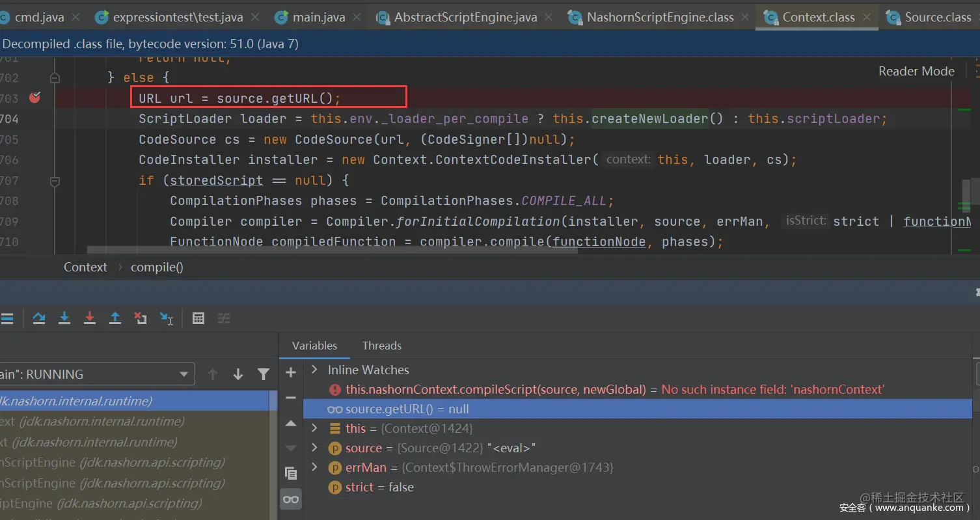Select the Variables debugger tab

314,346
